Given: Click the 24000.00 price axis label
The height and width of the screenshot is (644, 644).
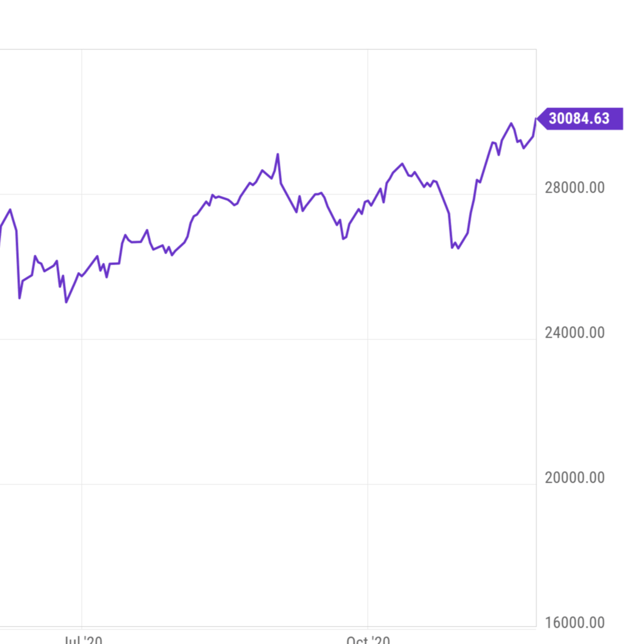Looking at the screenshot, I should (x=575, y=333).
